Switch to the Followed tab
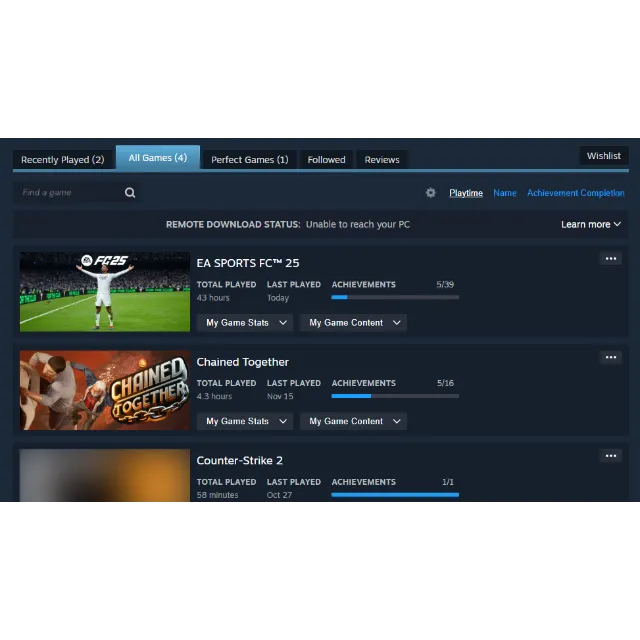 click(x=326, y=160)
